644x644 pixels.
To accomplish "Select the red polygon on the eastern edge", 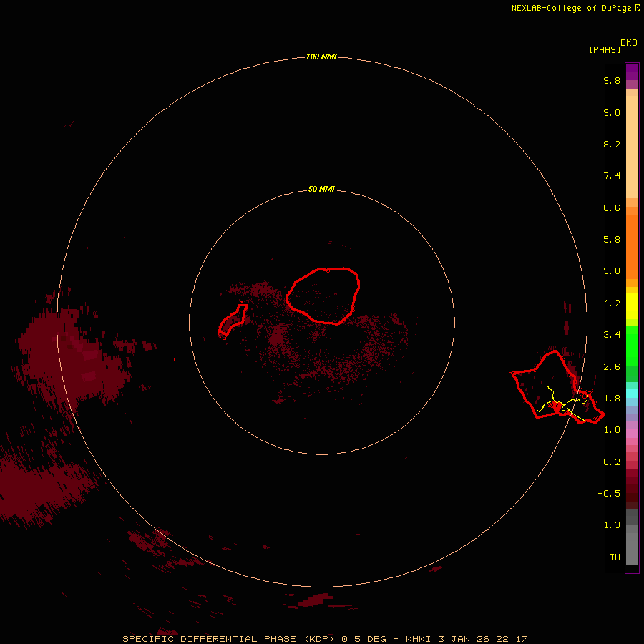I will pyautogui.click(x=557, y=387).
